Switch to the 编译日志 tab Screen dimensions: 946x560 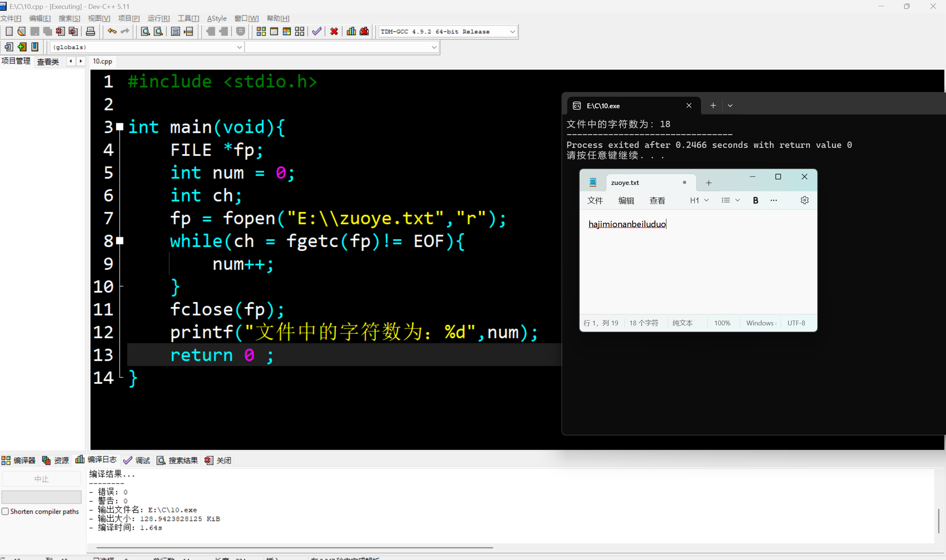click(x=97, y=460)
